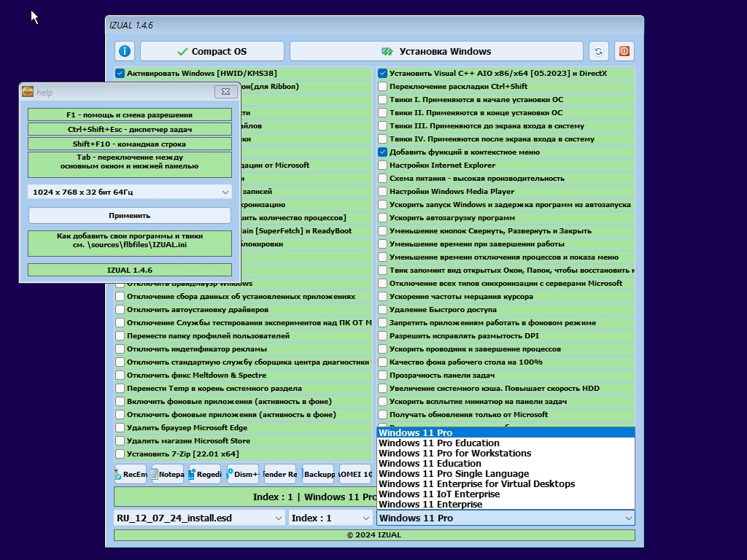Click the Compact OS button

click(212, 51)
